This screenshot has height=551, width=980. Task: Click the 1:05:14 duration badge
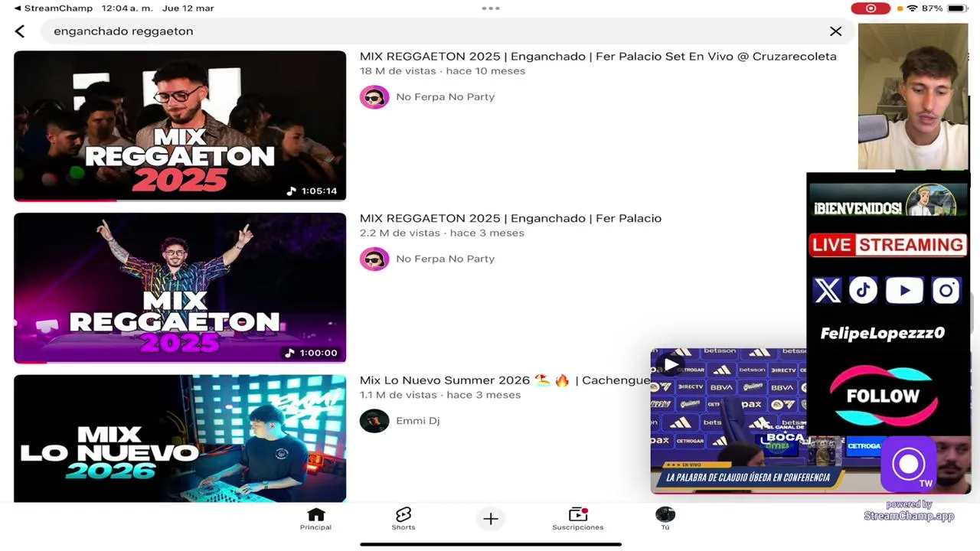pos(312,191)
